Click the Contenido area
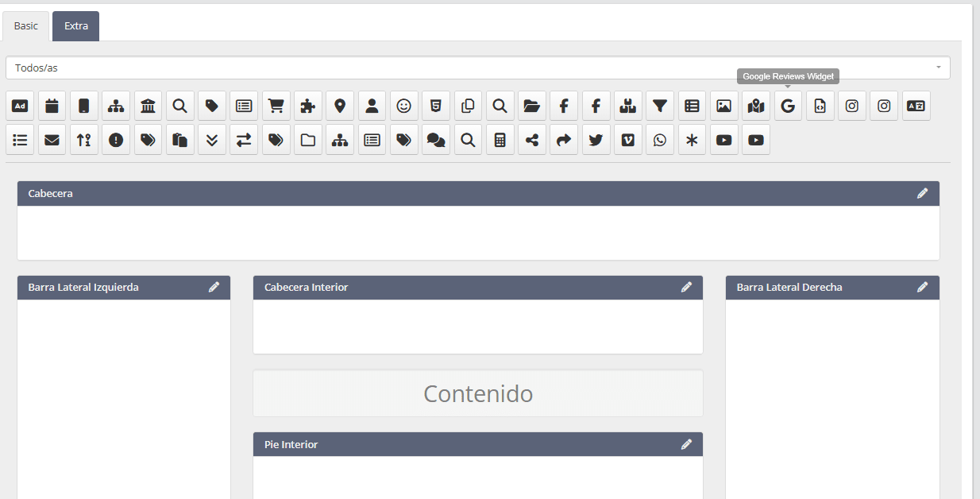This screenshot has width=980, height=499. tap(477, 393)
